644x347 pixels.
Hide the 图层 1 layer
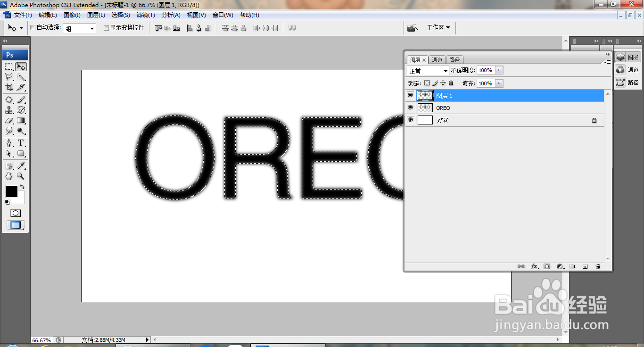[410, 95]
